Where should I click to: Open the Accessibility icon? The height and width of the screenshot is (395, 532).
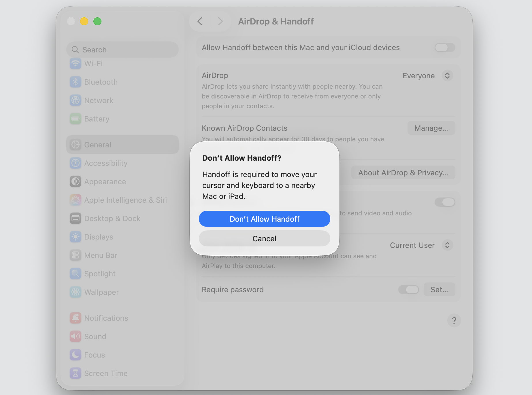pyautogui.click(x=76, y=163)
